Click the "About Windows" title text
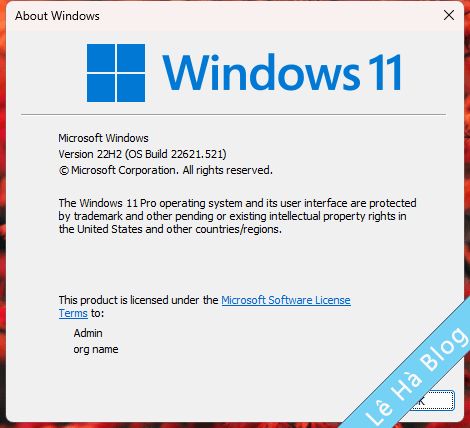470x428 pixels. 57,16
